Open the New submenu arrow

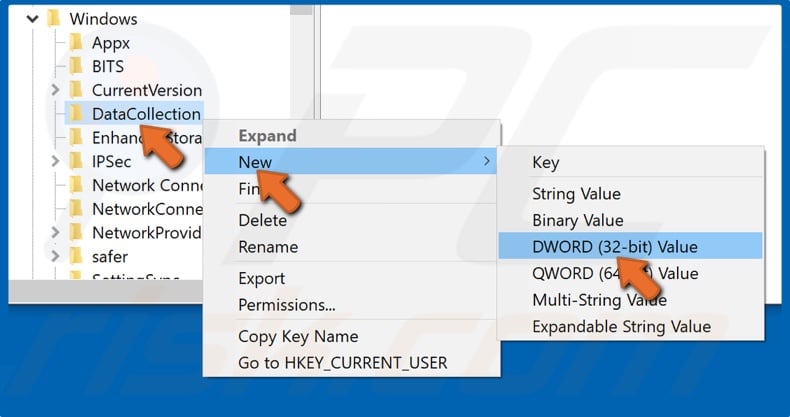(x=486, y=161)
